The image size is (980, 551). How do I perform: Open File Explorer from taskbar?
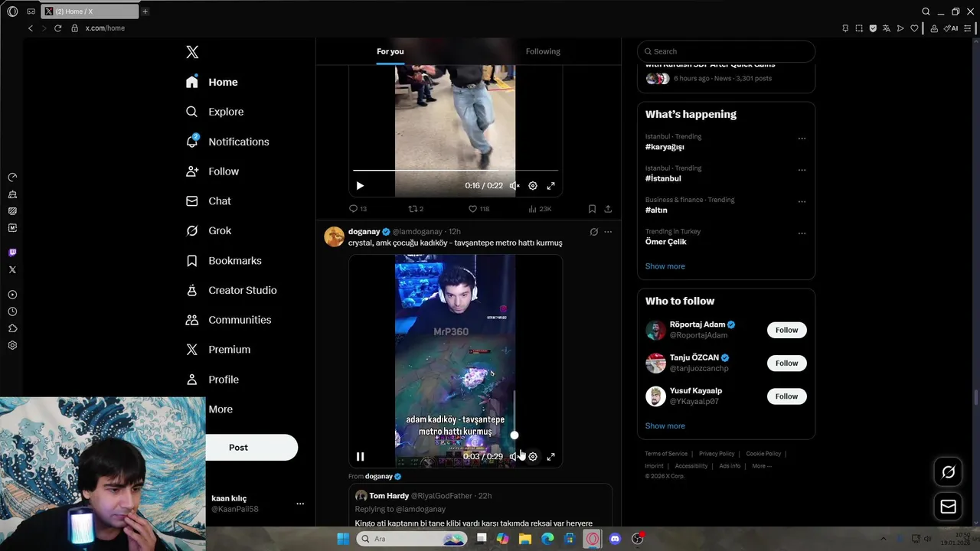point(525,539)
